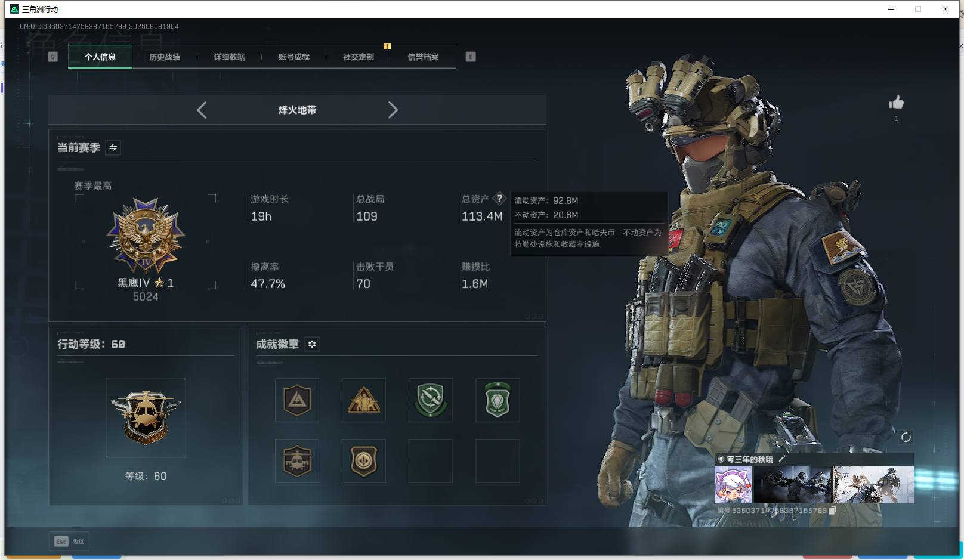
Task: Click the Esc 返回 back button
Action: point(69,542)
